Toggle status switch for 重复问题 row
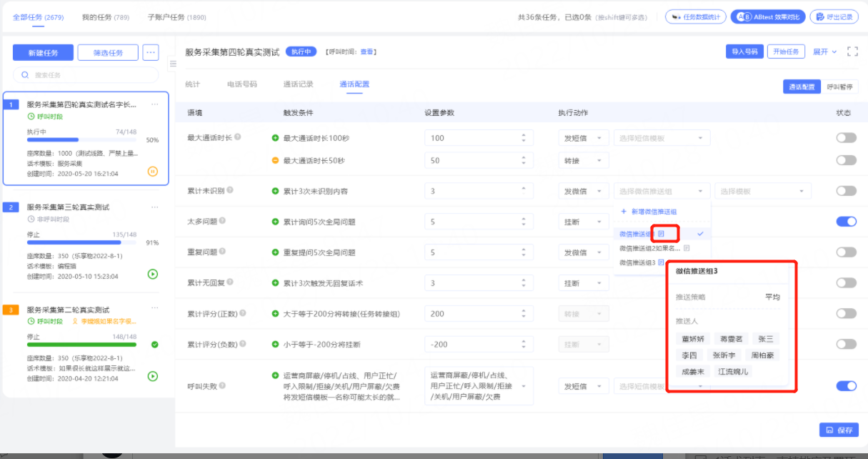The image size is (868, 459). pos(846,252)
